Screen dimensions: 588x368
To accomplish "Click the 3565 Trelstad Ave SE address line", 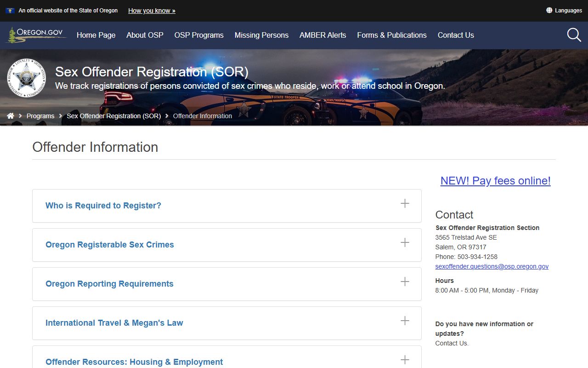I will coord(466,237).
